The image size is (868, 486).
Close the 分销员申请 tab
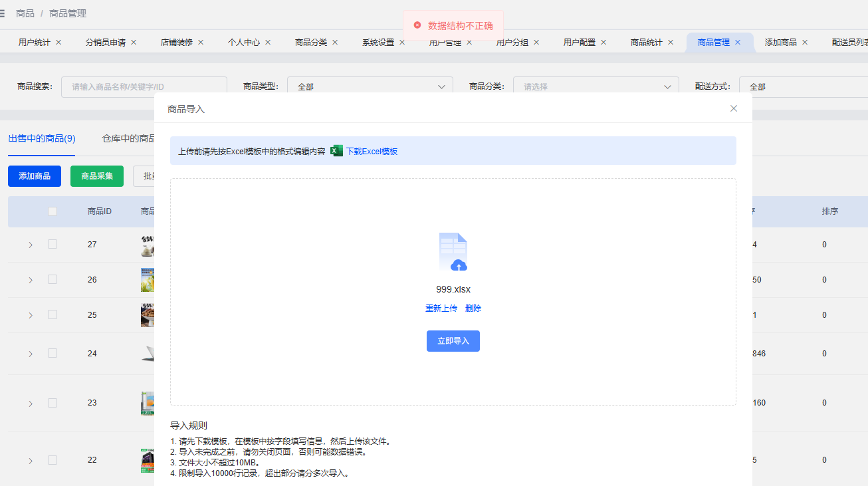pos(134,43)
